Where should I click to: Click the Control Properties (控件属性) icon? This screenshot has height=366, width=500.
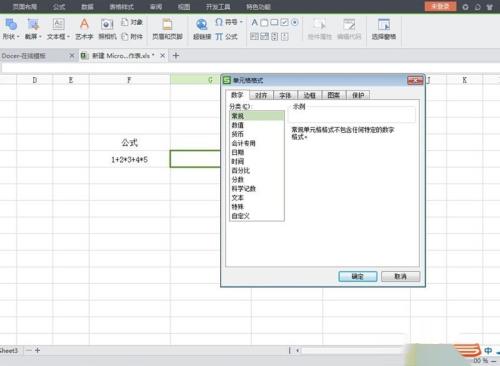[x=319, y=24]
